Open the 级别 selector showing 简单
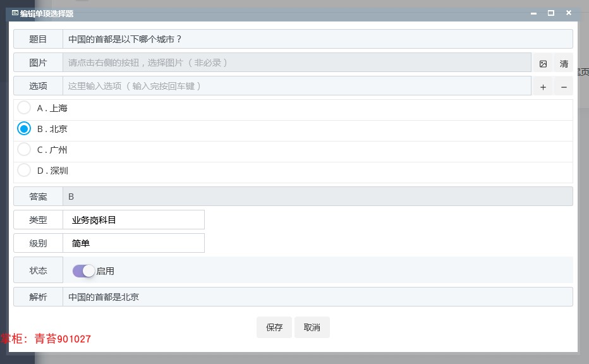This screenshot has height=364, width=589. 133,243
